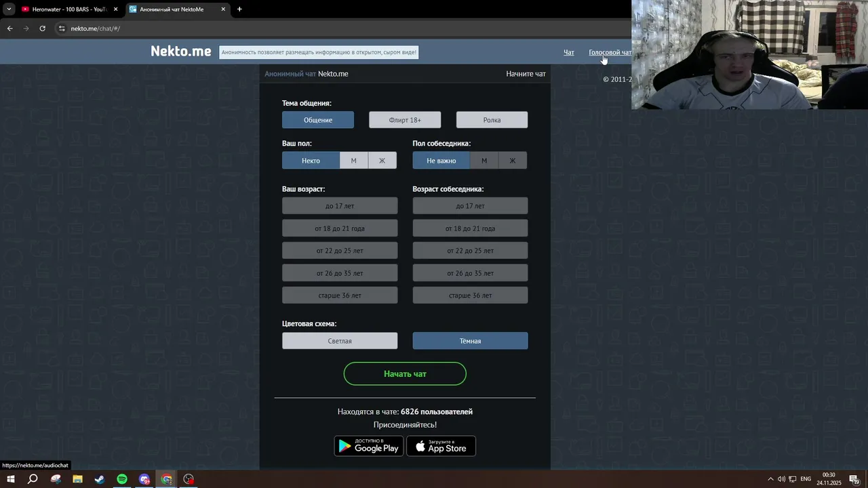Viewport: 868px width, 488px height.
Task: Choose your age старше 36 лет
Action: click(340, 296)
